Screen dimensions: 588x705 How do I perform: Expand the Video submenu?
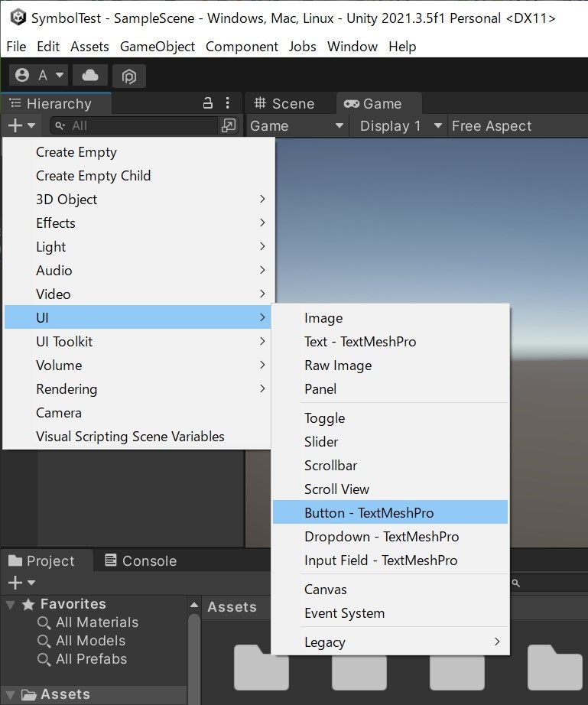tap(138, 294)
